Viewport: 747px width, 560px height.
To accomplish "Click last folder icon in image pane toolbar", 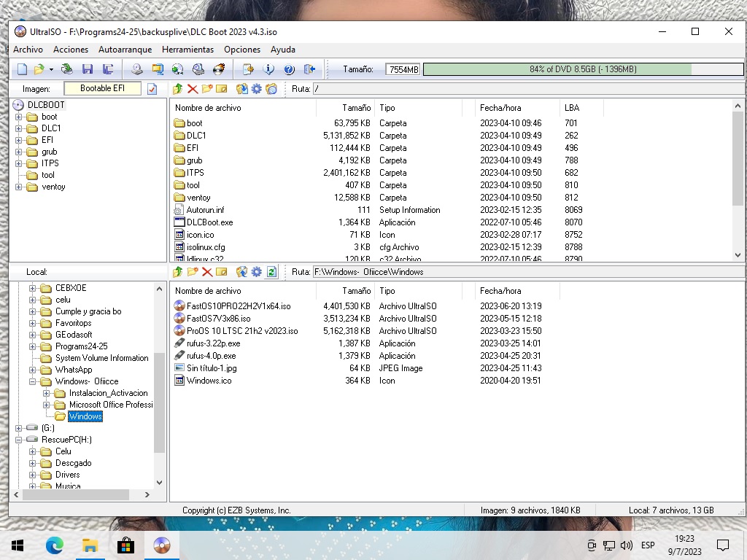I will [x=271, y=88].
